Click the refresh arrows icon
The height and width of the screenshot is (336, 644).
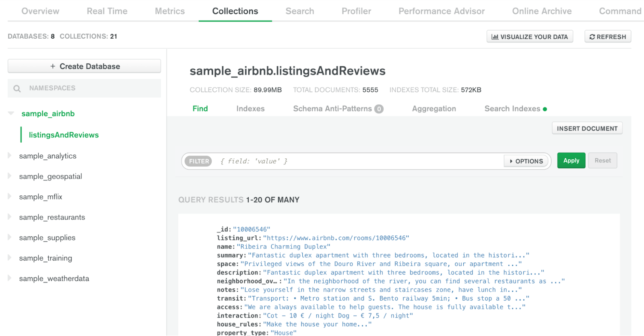click(x=592, y=37)
